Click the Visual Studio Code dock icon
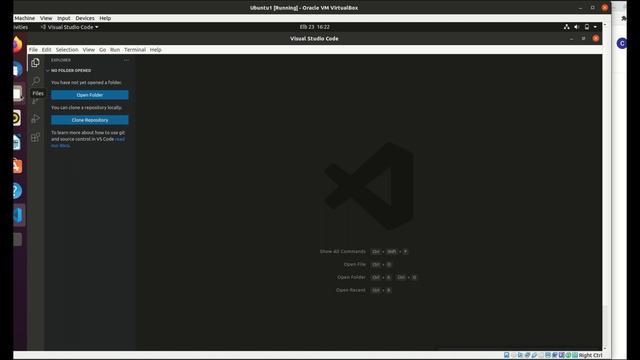Viewport: 640px width, 360px height. pos(18,215)
